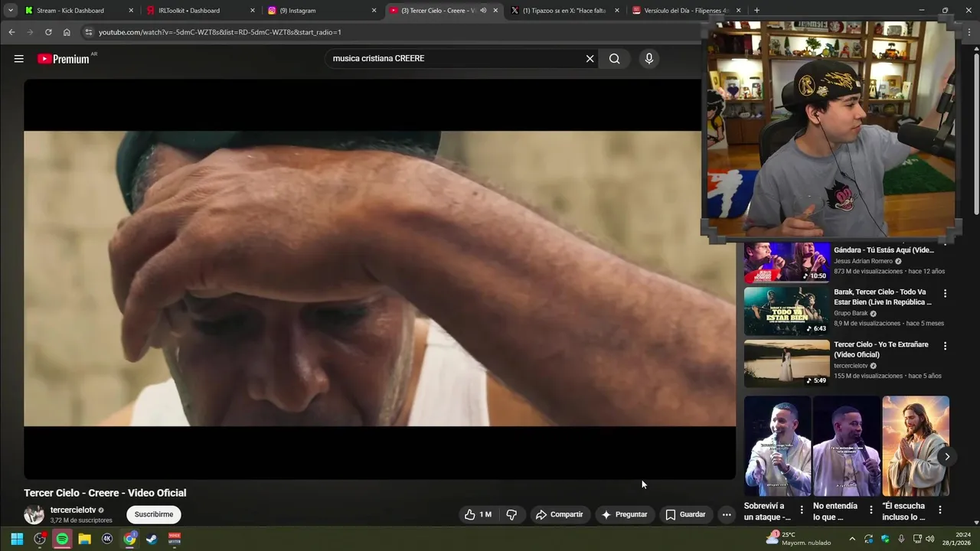Open options for Todo Va Estar Bien video
This screenshot has height=551, width=980.
click(945, 293)
